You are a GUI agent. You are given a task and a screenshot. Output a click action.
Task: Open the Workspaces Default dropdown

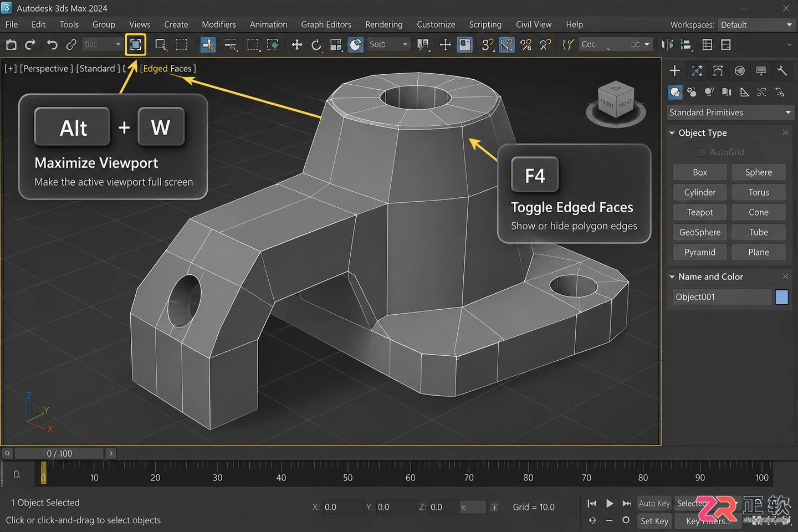[x=756, y=25]
